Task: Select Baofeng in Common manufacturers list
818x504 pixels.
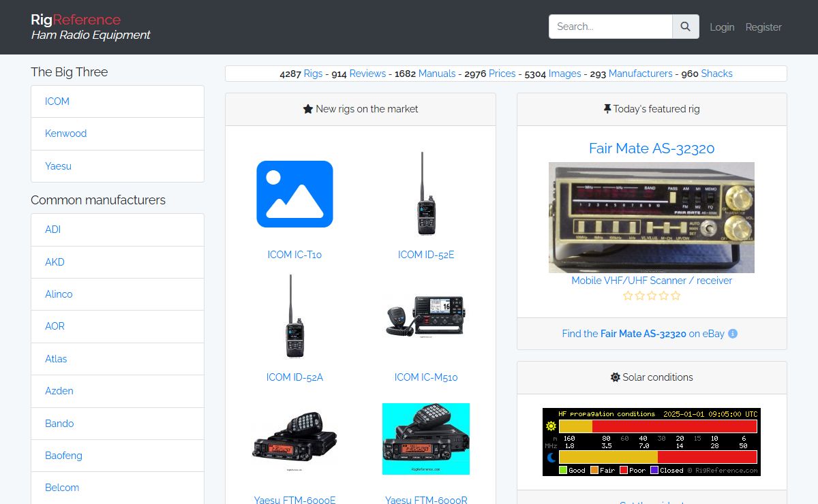Action: [63, 456]
